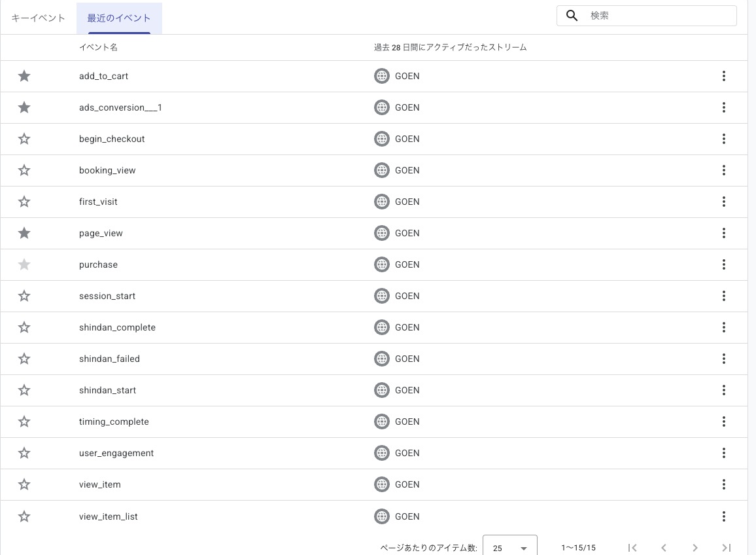
Task: Toggle the view_item_list star
Action: tap(24, 516)
